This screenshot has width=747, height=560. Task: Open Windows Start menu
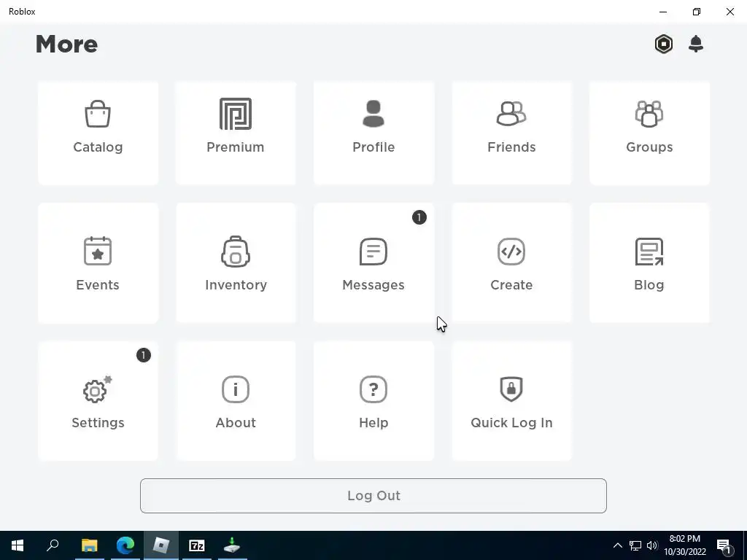18,545
